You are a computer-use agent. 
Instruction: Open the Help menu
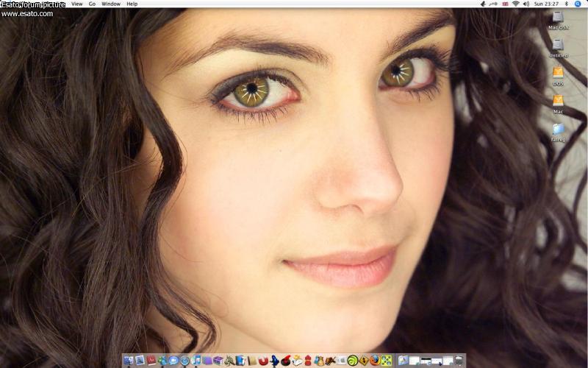[132, 4]
